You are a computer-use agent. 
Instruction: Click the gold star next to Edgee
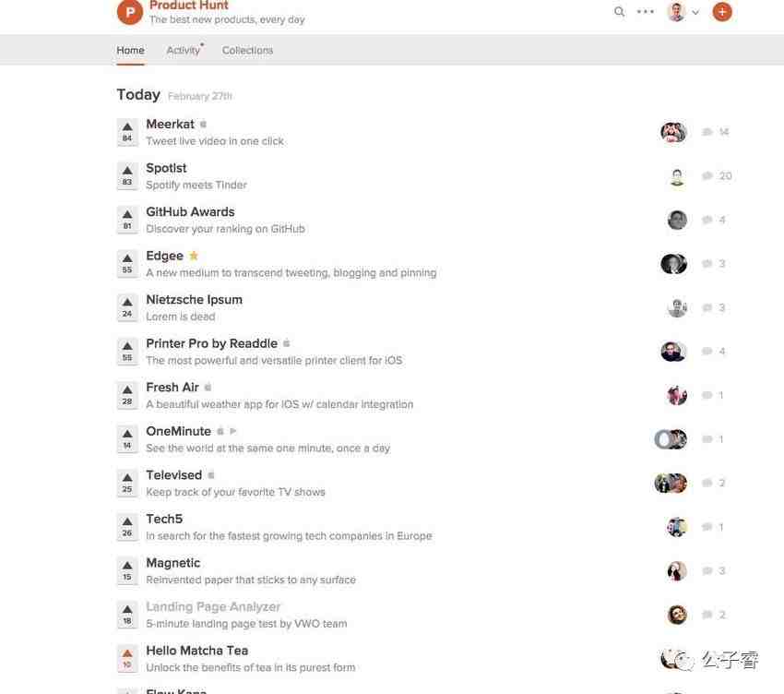(x=194, y=256)
